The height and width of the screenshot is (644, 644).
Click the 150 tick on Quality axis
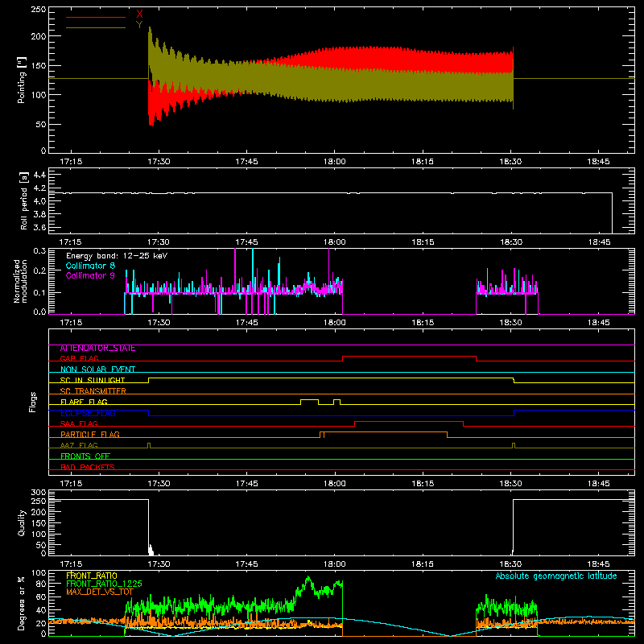point(39,523)
